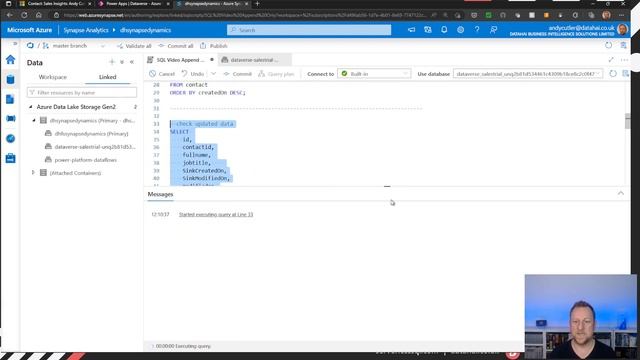Select dataverse-salestrial container
Viewport: 640px width, 360px height.
click(95, 147)
